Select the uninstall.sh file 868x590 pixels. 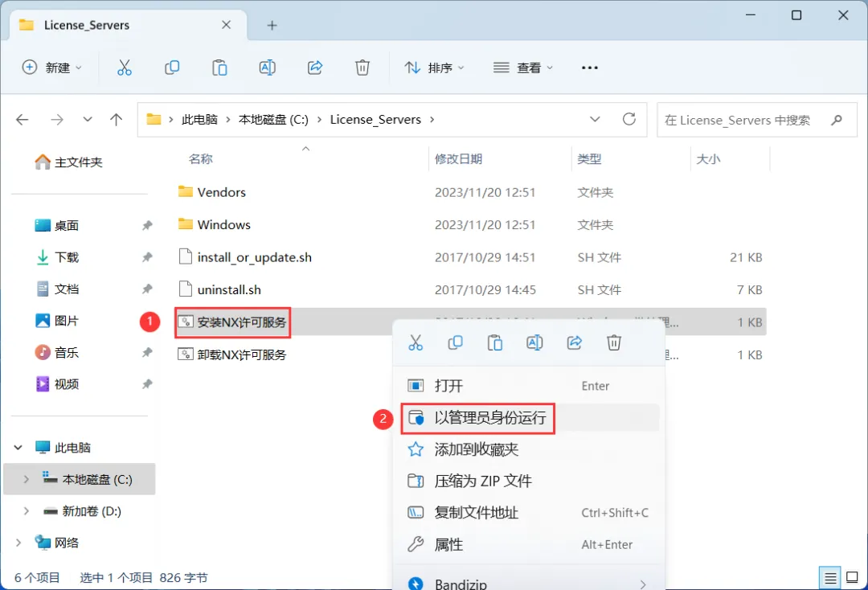pos(229,289)
